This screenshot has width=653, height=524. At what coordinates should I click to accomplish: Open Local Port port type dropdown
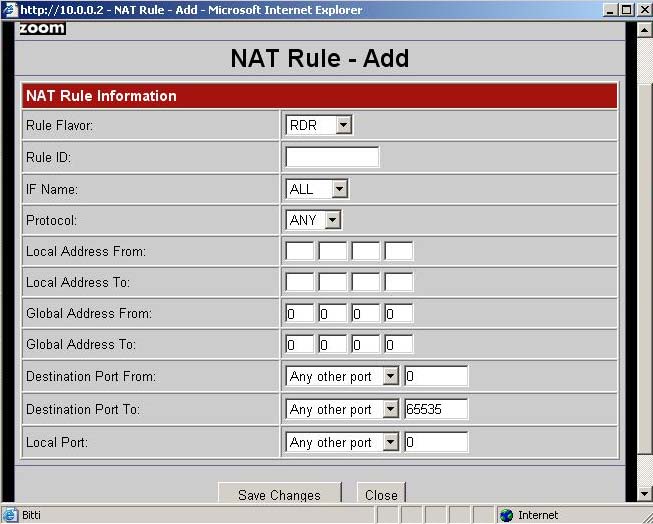coord(342,442)
